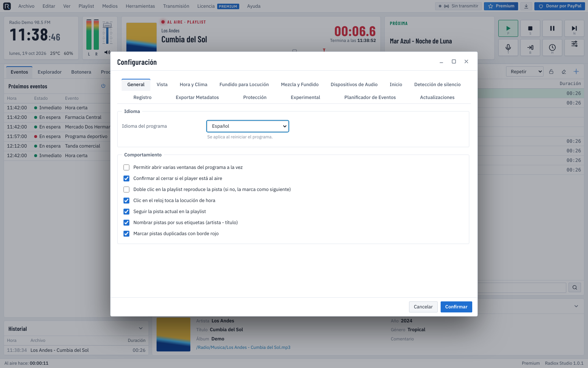
Task: Skip to the next track button
Action: coord(574,28)
